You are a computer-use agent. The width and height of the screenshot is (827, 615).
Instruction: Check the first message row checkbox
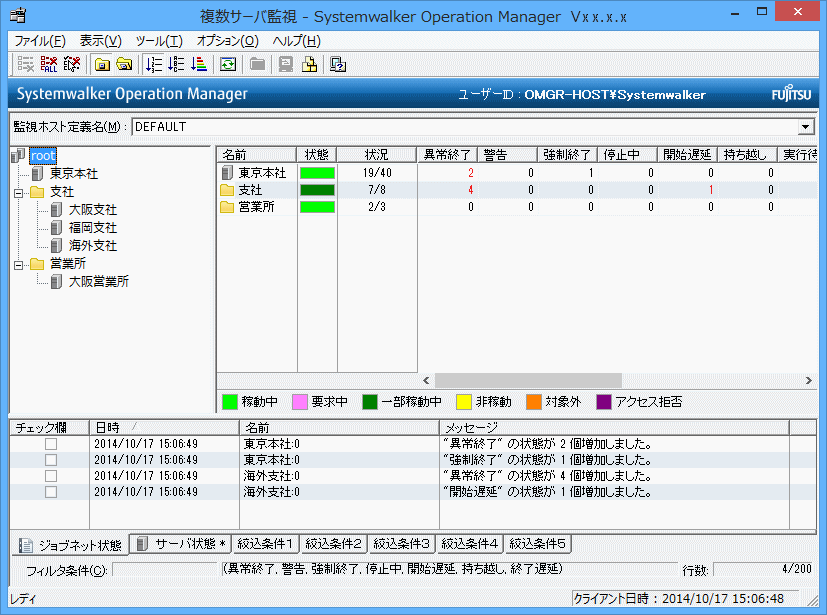pyautogui.click(x=50, y=444)
